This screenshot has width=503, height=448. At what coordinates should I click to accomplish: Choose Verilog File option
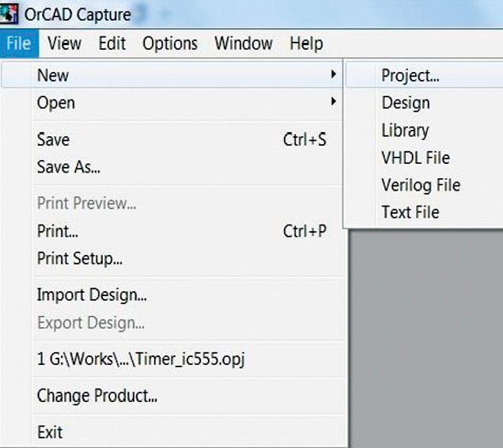pos(421,185)
